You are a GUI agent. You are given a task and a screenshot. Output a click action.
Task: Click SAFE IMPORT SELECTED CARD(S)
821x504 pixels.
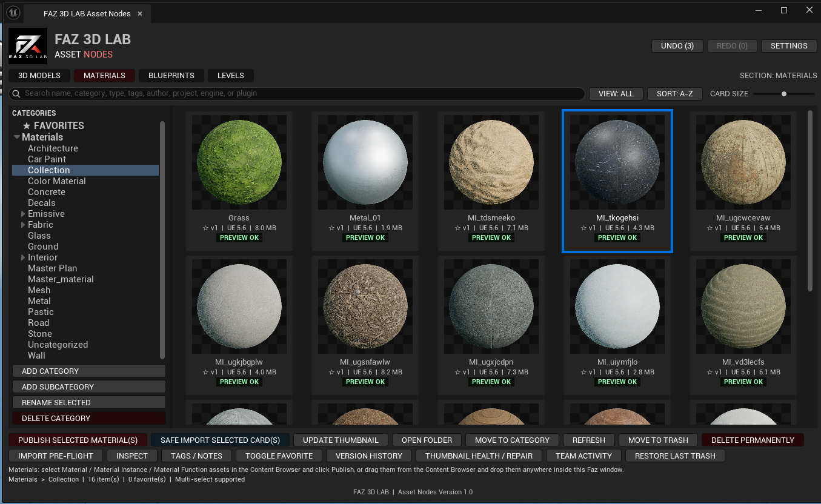tap(221, 440)
